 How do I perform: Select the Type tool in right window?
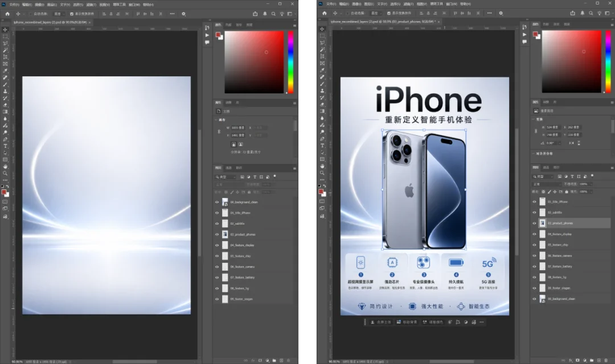click(322, 146)
